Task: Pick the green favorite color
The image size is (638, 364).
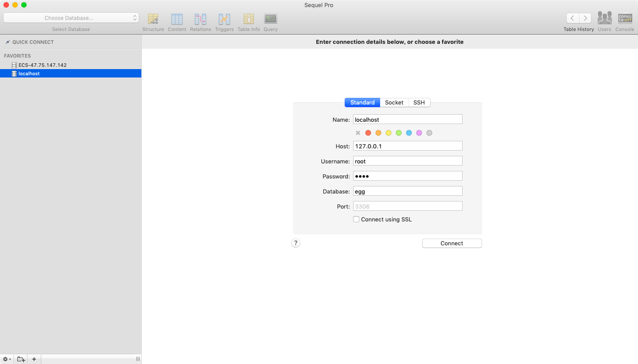Action: pyautogui.click(x=399, y=133)
